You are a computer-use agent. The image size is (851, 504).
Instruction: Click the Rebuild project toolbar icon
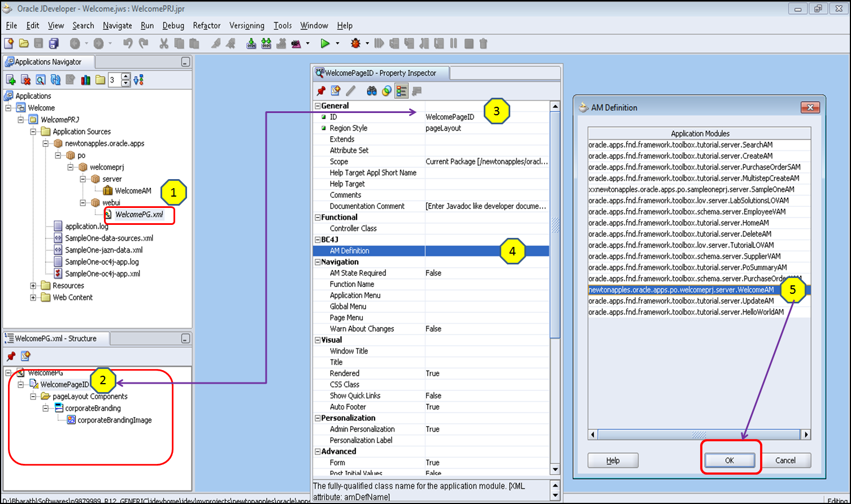(x=266, y=44)
